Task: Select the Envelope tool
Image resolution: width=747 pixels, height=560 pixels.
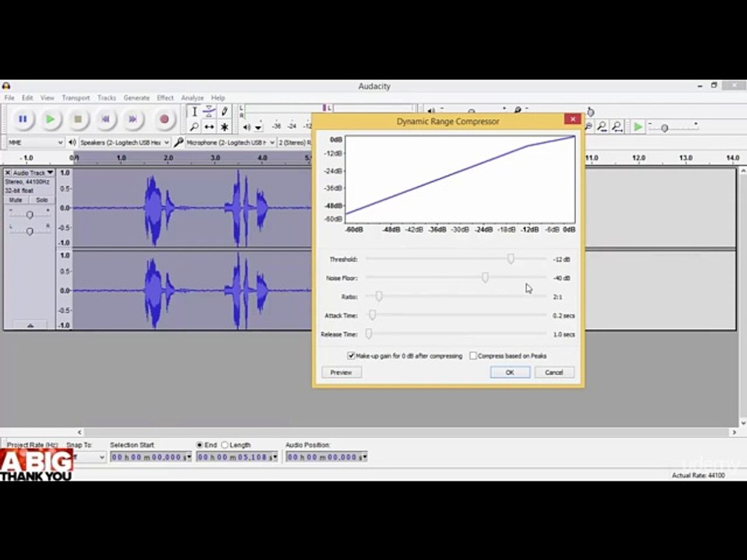Action: [x=209, y=111]
